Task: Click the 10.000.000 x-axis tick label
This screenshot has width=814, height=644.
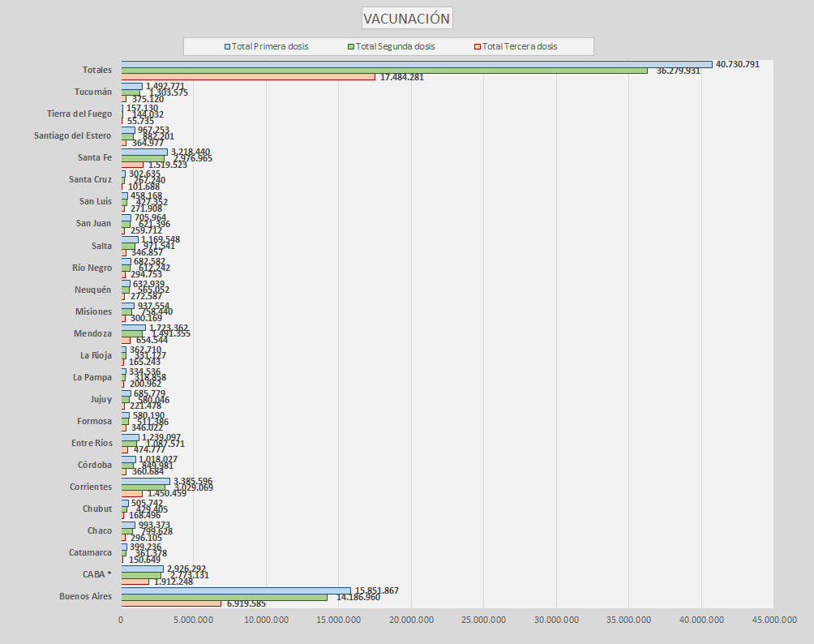Action: point(266,620)
